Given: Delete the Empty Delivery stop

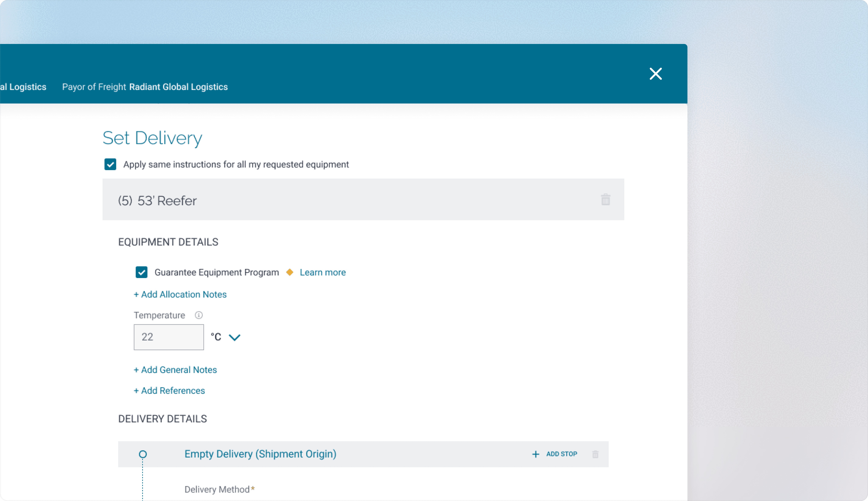Looking at the screenshot, I should pyautogui.click(x=595, y=454).
